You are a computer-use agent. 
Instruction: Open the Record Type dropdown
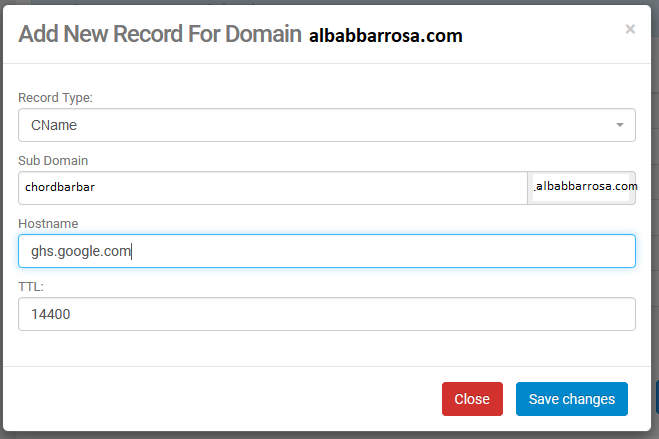click(x=327, y=125)
